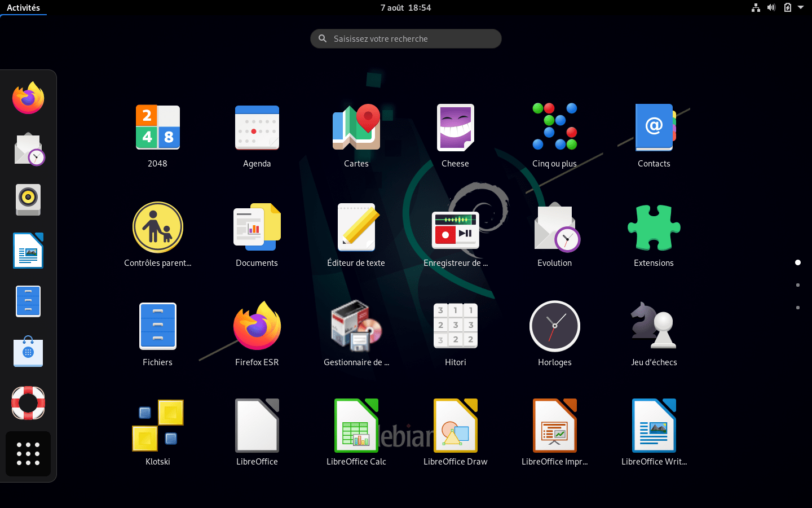Screen dimensions: 812x508
Task: Open Software store from the dock
Action: [x=28, y=352]
